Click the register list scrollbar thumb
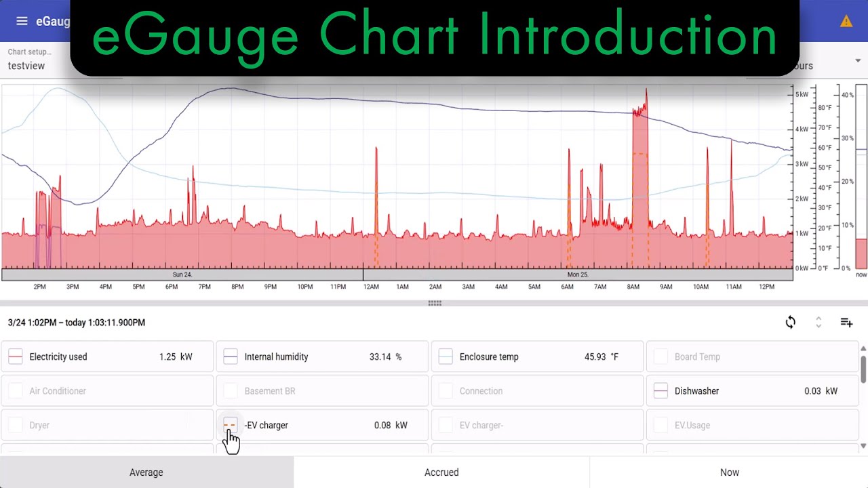 (x=863, y=369)
